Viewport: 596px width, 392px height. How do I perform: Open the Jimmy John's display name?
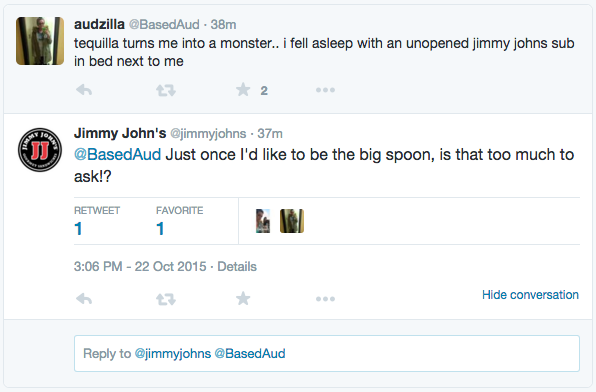[120, 133]
